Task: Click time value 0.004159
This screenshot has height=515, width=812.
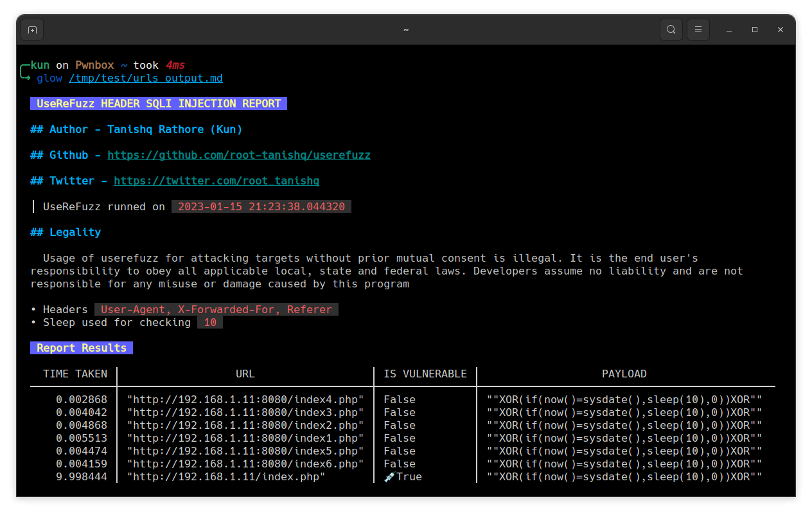Action: point(82,464)
